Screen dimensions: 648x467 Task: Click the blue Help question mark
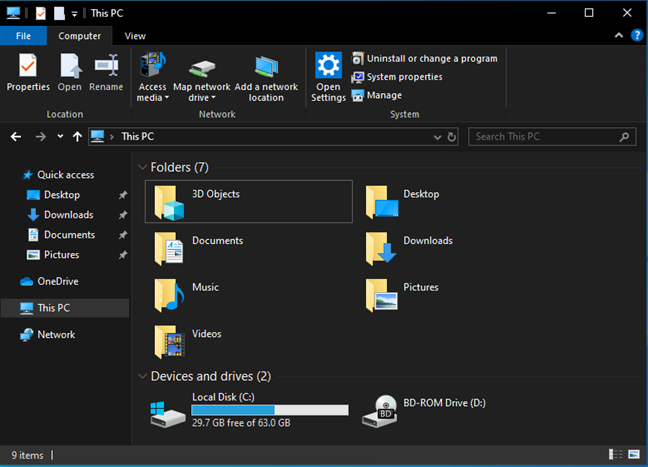pos(637,36)
